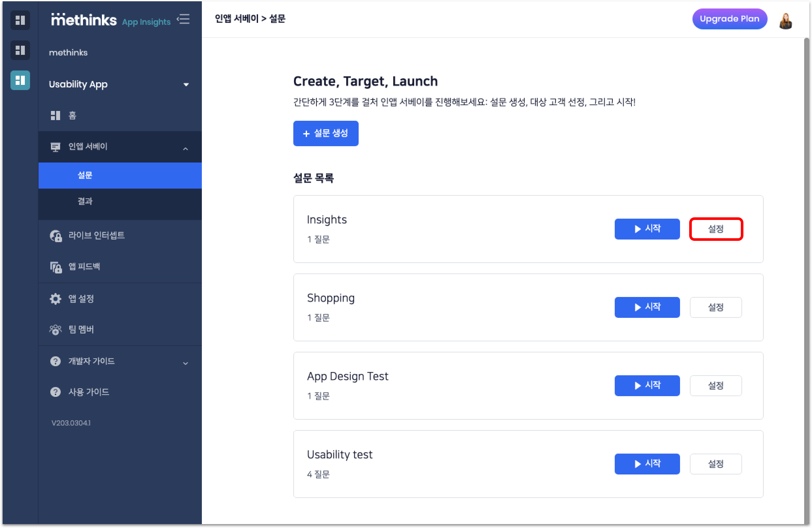Open 팀 멤버 team icon
812x528 pixels.
[55, 329]
